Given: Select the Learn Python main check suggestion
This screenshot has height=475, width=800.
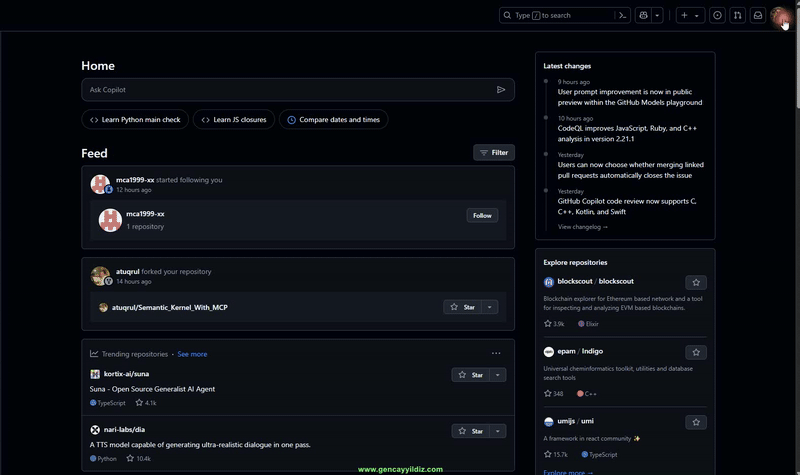Looking at the screenshot, I should click(135, 119).
